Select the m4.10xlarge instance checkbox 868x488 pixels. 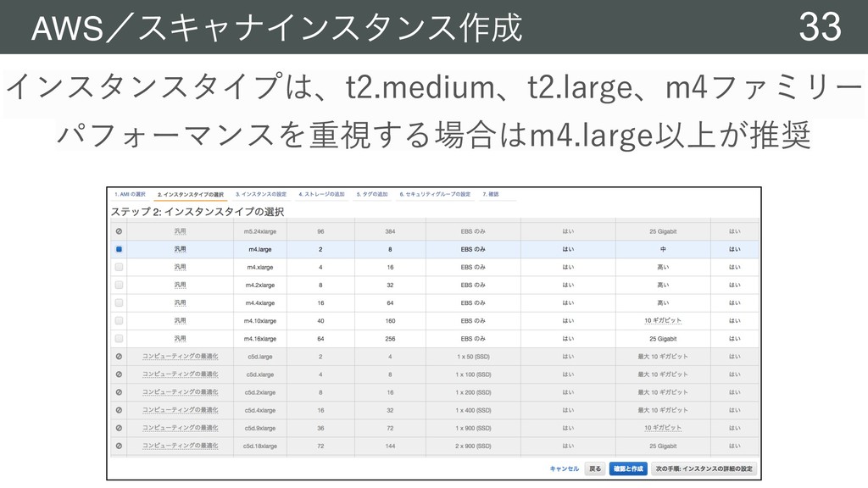pos(119,320)
